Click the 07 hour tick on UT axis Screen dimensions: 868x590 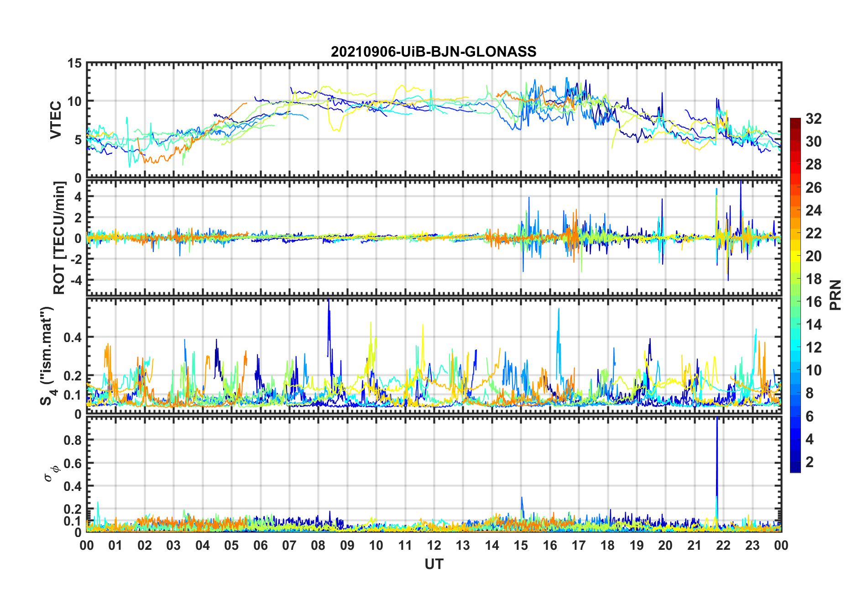click(x=289, y=545)
